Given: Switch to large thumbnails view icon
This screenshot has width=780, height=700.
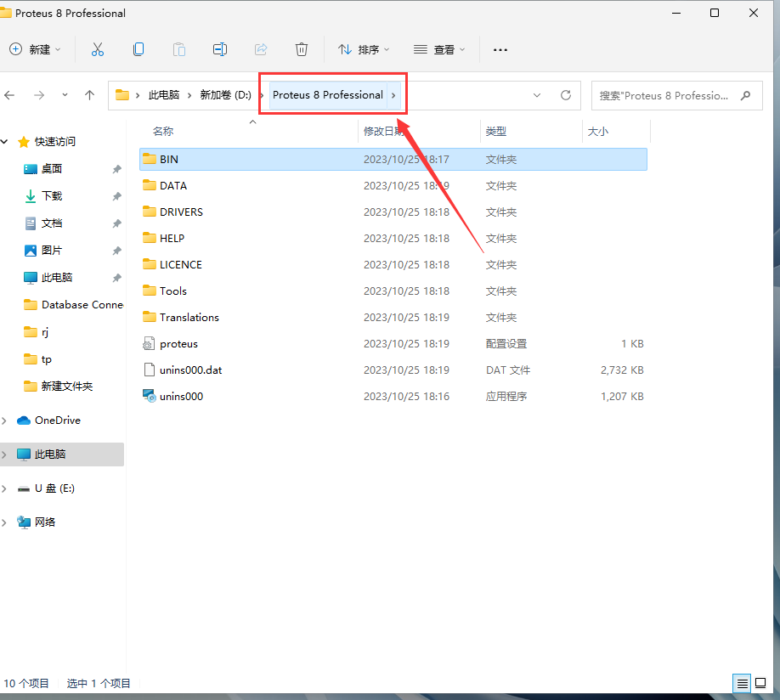Looking at the screenshot, I should pyautogui.click(x=760, y=683).
